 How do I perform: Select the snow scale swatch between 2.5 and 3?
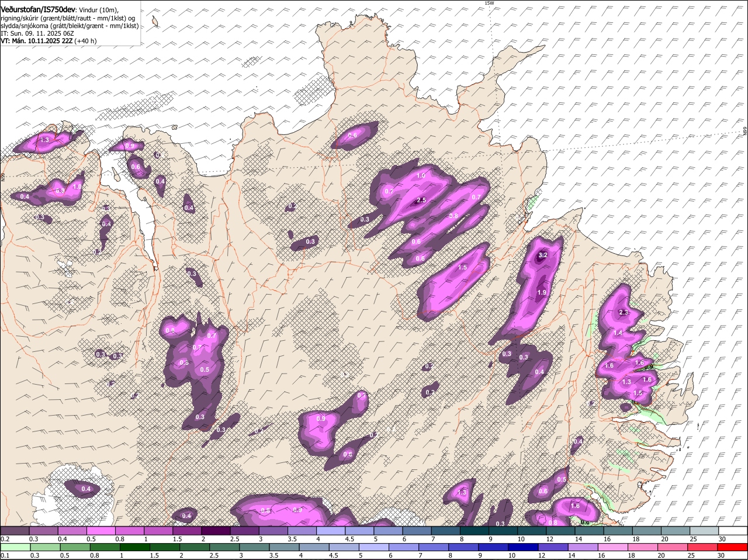click(245, 531)
